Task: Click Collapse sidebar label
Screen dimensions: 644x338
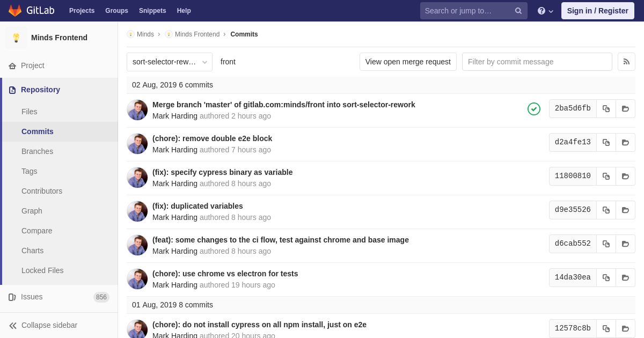Action: click(49, 325)
